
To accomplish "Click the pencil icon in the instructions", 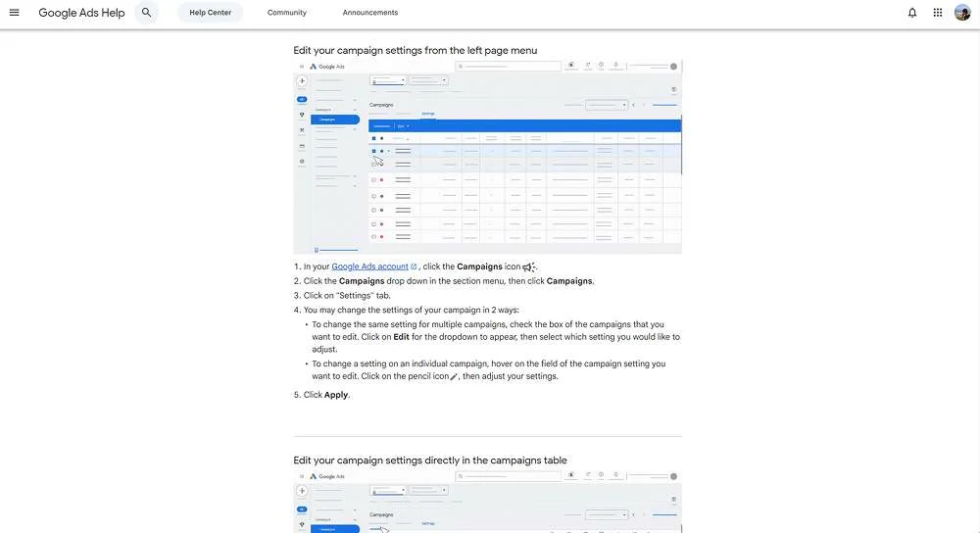I will pos(455,377).
